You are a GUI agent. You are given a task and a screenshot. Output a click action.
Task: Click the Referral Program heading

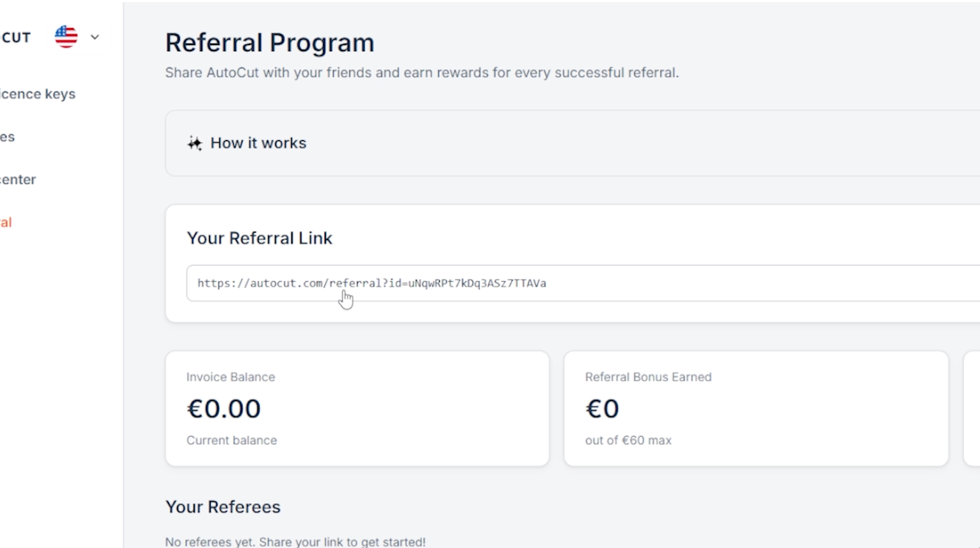coord(270,42)
